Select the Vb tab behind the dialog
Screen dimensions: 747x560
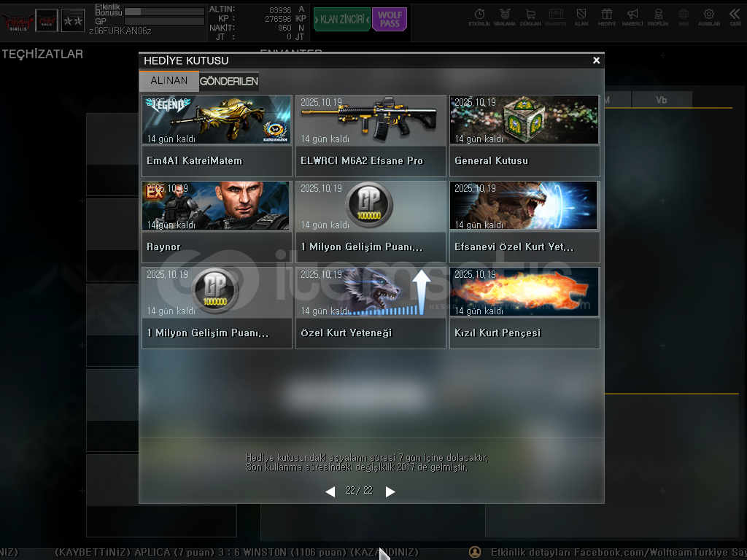(x=661, y=100)
